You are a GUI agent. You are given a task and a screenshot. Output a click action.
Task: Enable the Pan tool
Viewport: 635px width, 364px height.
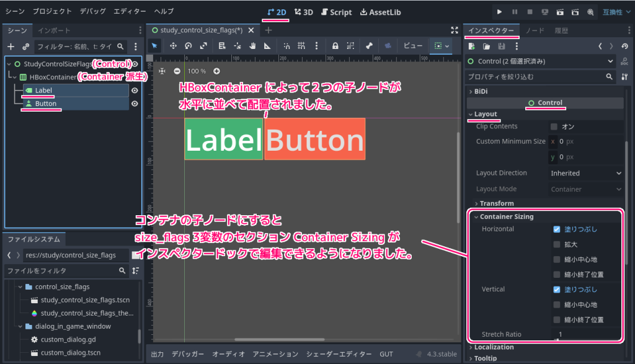(x=252, y=45)
